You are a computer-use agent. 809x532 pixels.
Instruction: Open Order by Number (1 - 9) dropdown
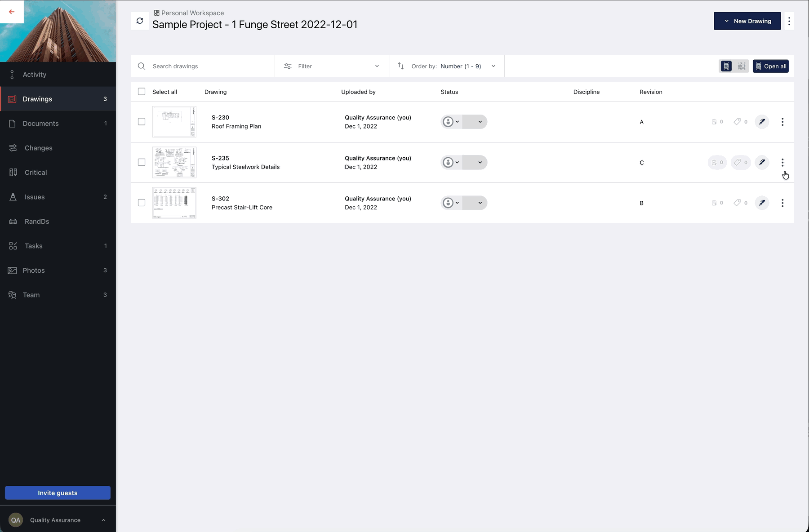pos(447,66)
